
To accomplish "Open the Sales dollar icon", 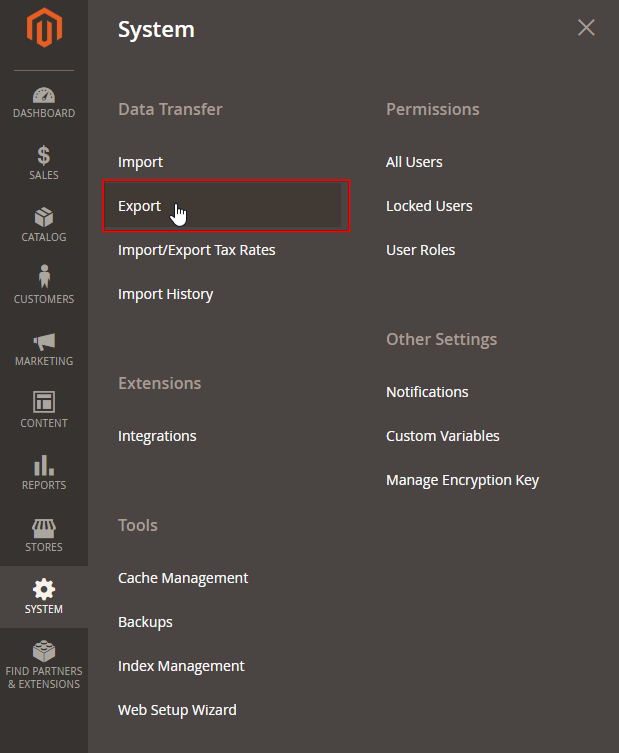I will pos(44,156).
